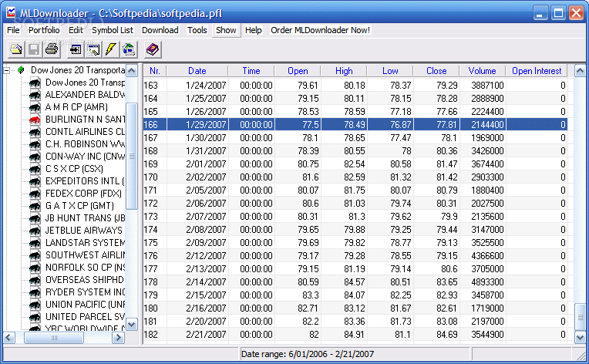Sort by the Nr. column header
589x364 pixels.
pos(154,71)
